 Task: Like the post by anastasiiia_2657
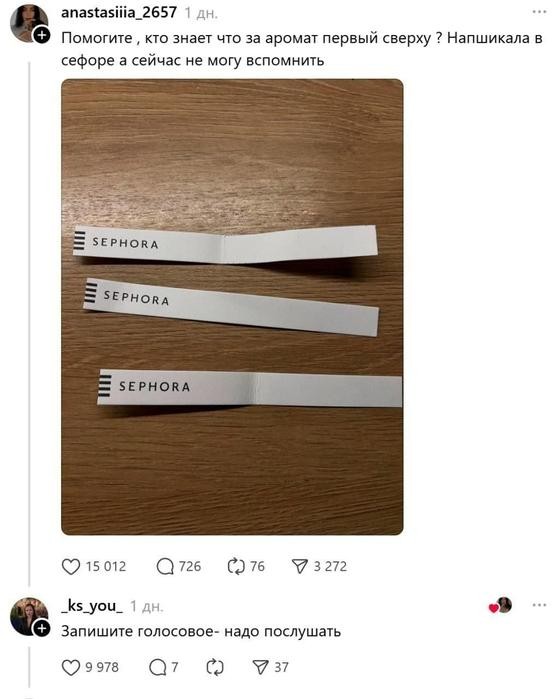coord(70,567)
